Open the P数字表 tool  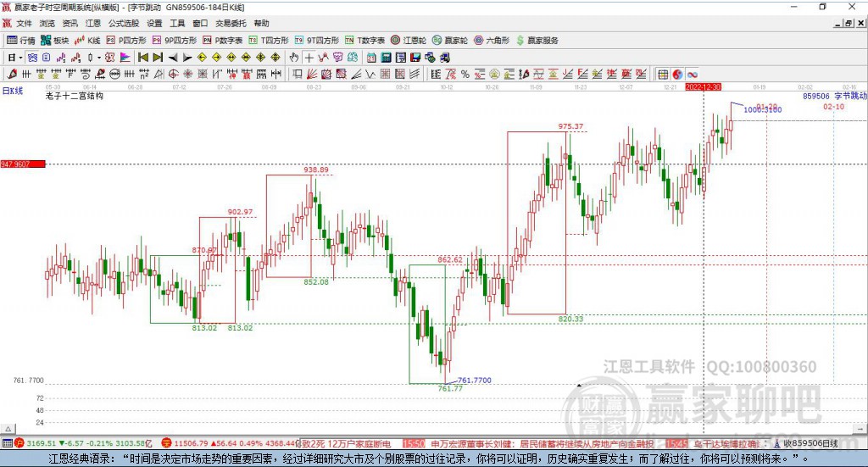(223, 41)
